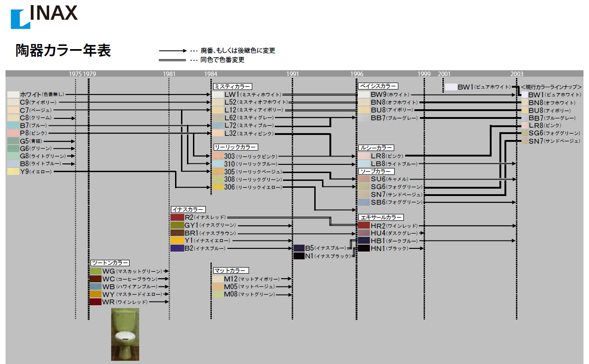The height and width of the screenshot is (364, 589).
Task: Click the 1979 year marker
Action: 90,74
